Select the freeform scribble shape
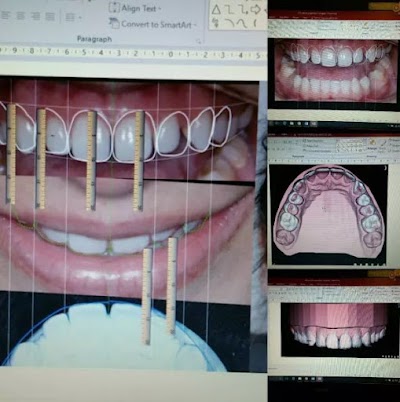This screenshot has width=400, height=402. [x=216, y=23]
